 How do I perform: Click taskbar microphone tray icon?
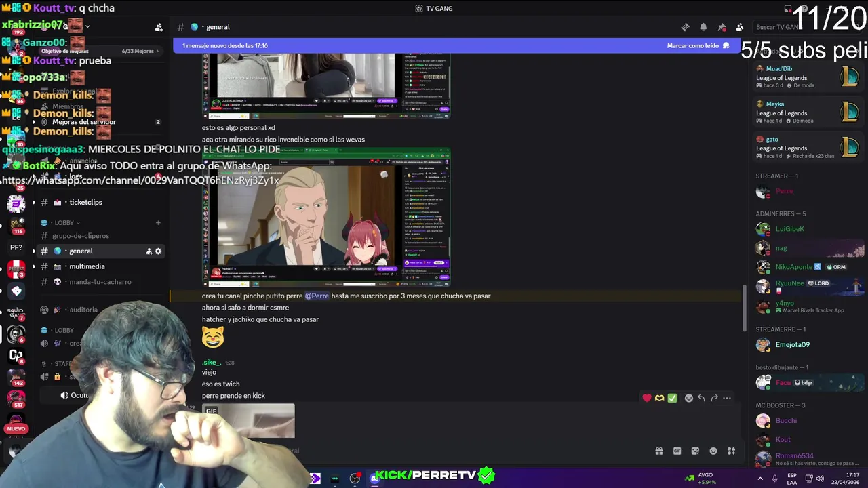pos(774,479)
